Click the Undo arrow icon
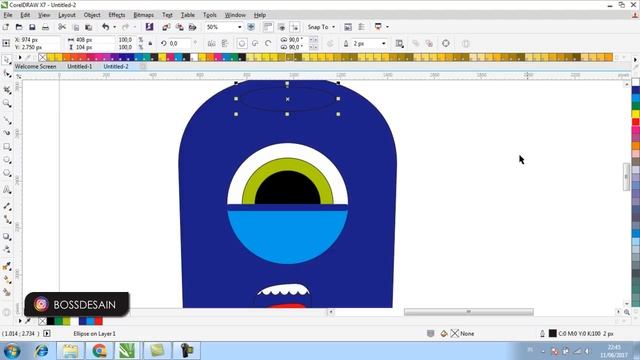Viewport: 640px width, 360px height. tap(106, 27)
